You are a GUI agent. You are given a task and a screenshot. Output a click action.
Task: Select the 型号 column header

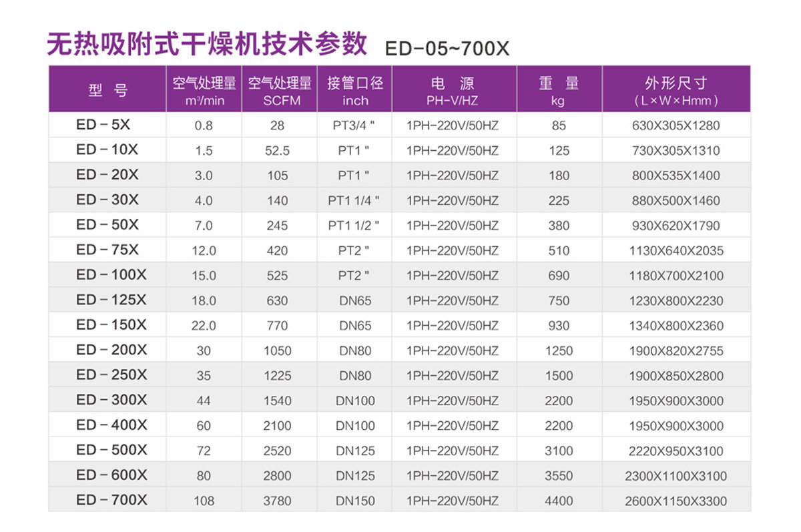[107, 91]
